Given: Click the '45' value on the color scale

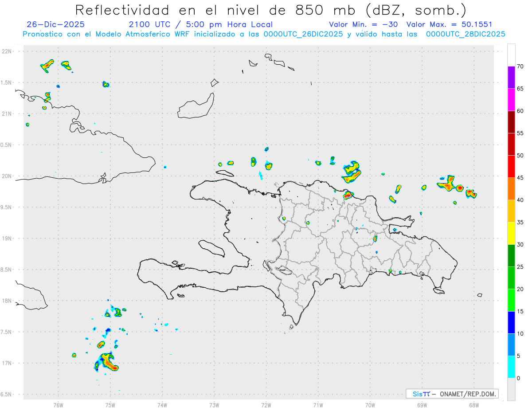Looking at the screenshot, I should (x=520, y=178).
